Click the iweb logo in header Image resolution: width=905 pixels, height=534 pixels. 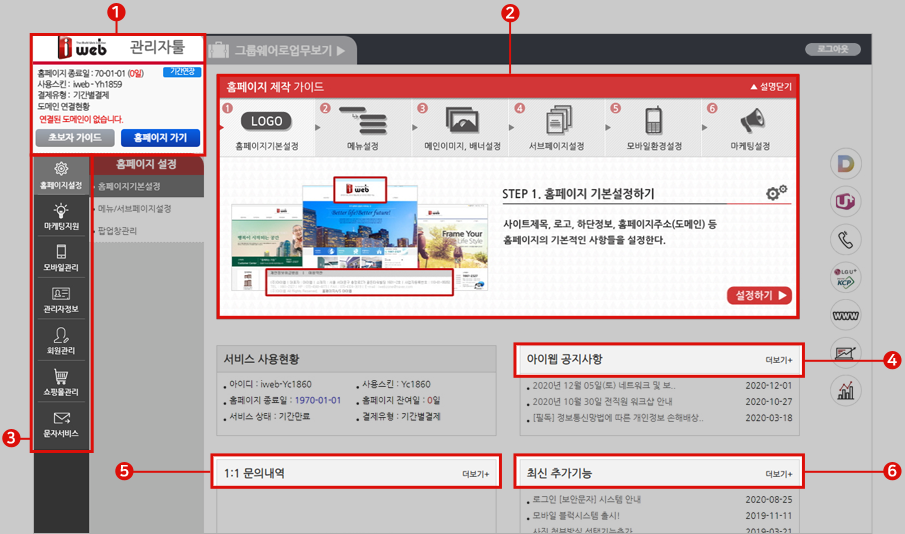[83, 47]
